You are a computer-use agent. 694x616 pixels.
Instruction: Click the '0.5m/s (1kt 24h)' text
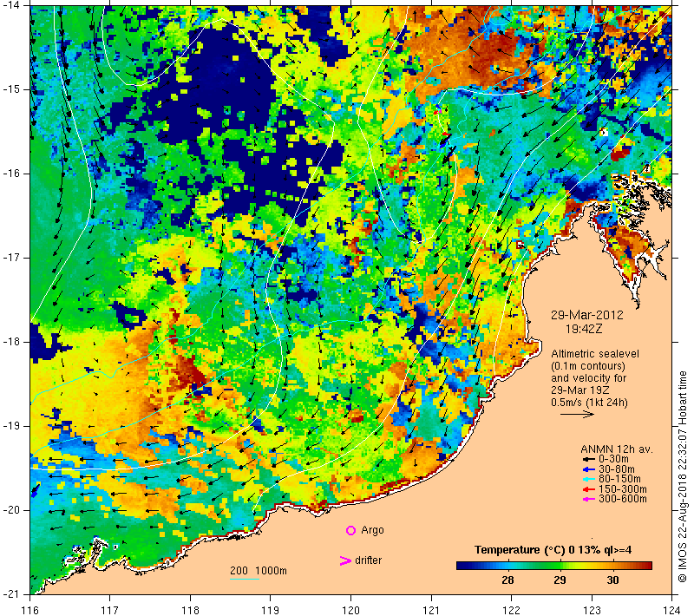pyautogui.click(x=589, y=403)
